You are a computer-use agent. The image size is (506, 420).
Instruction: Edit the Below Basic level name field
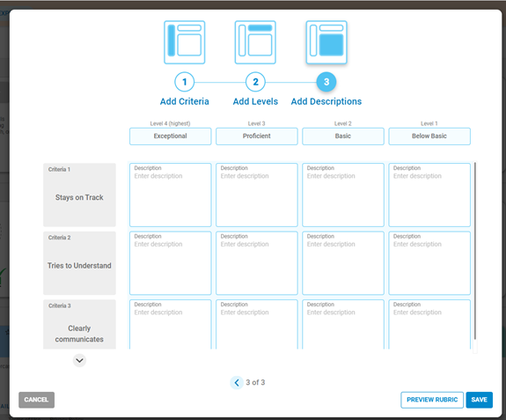pyautogui.click(x=429, y=136)
